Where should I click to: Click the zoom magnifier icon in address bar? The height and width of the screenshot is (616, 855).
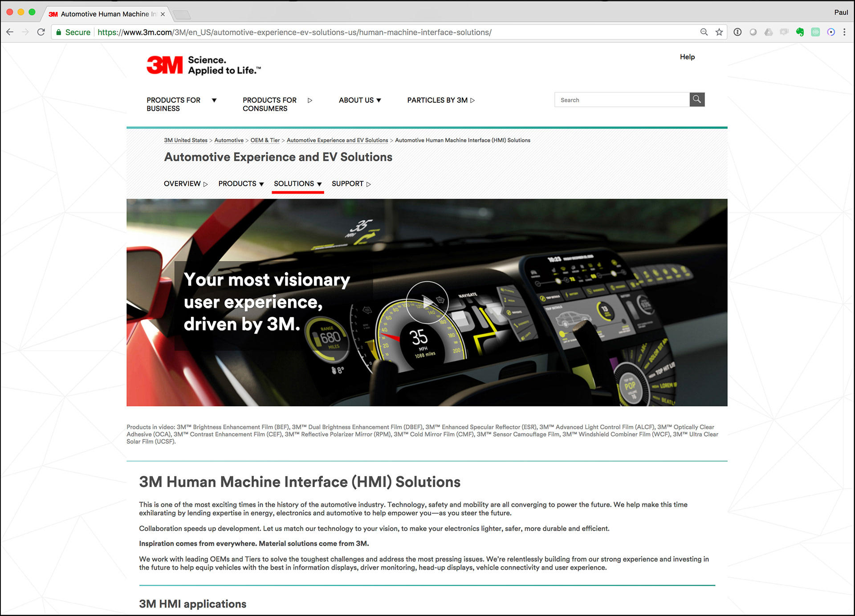coord(704,32)
